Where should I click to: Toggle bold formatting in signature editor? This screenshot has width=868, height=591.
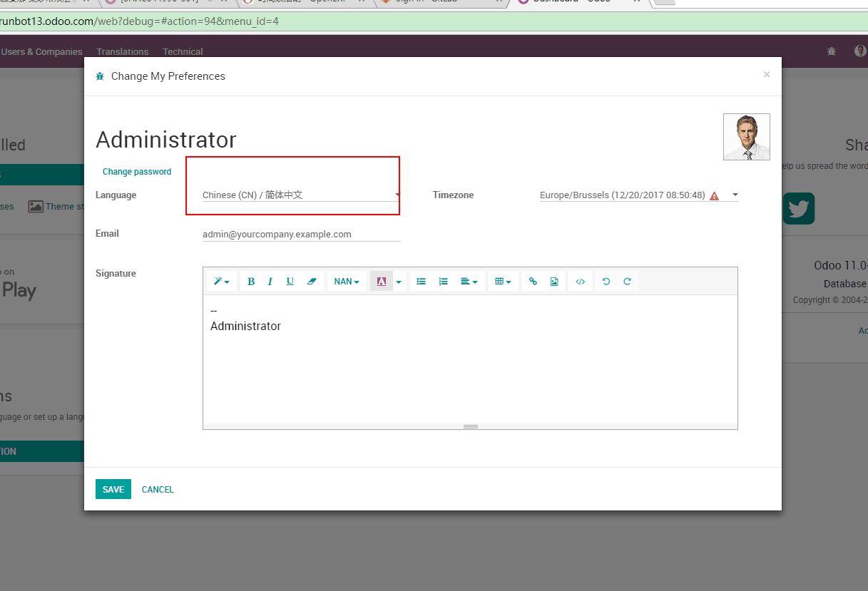[251, 282]
